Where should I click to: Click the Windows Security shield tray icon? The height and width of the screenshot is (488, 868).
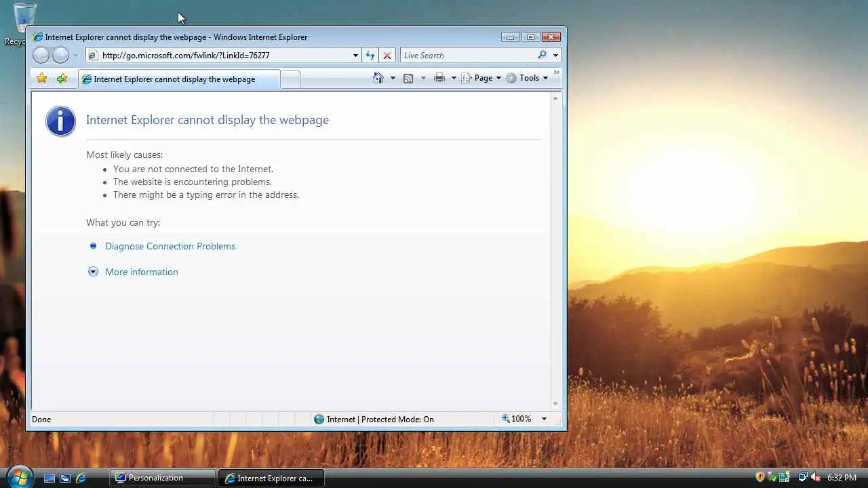(x=760, y=477)
